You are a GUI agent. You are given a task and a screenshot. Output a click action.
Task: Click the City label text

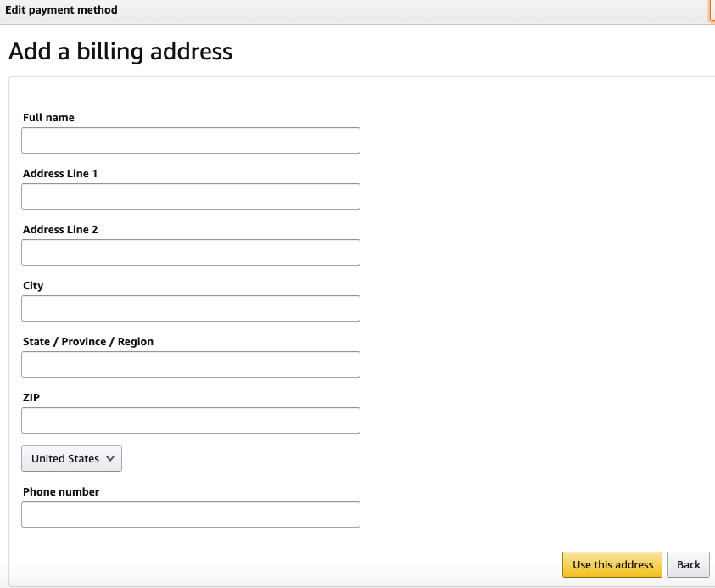click(x=33, y=286)
